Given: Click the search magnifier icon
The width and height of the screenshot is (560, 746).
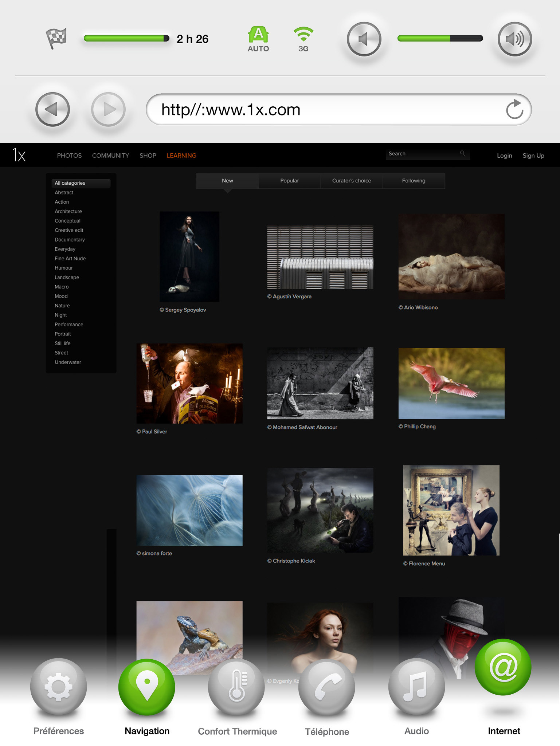Looking at the screenshot, I should coord(462,153).
